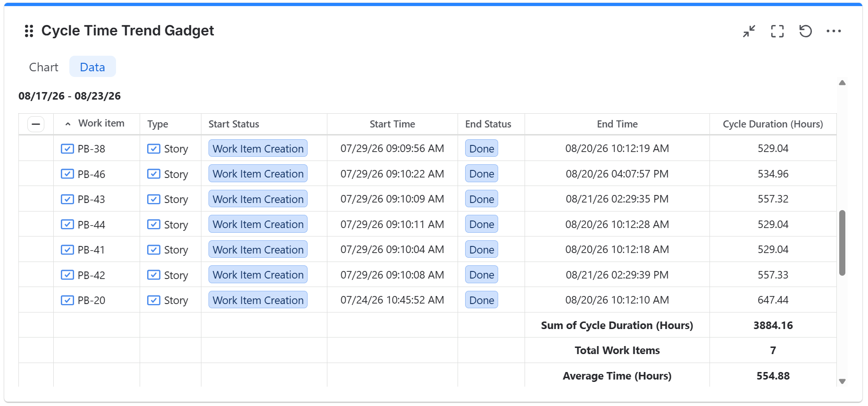
Task: Click the gadget drag handle icon
Action: pos(29,31)
